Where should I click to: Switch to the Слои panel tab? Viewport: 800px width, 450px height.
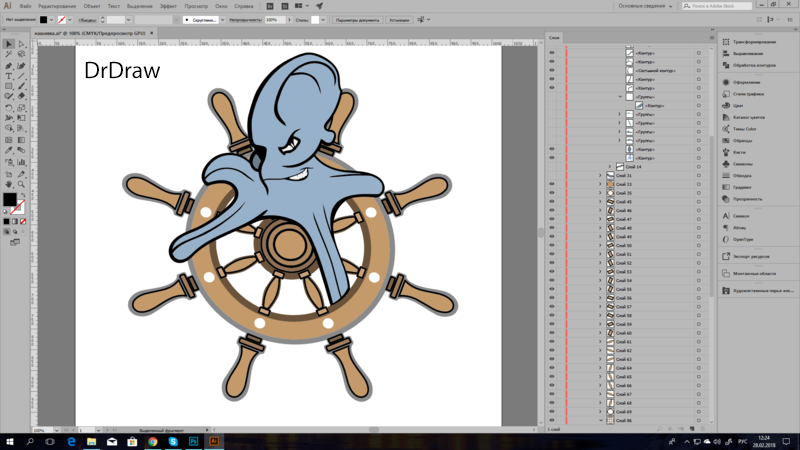[554, 37]
